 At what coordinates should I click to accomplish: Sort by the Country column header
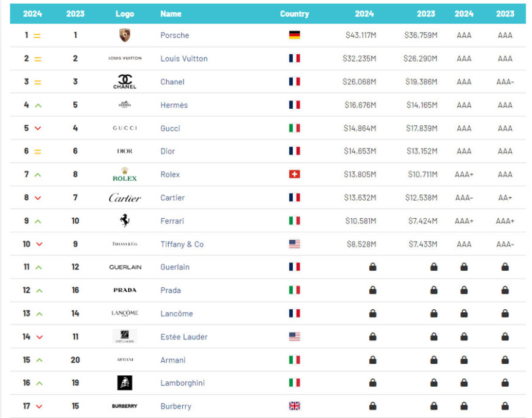click(294, 13)
